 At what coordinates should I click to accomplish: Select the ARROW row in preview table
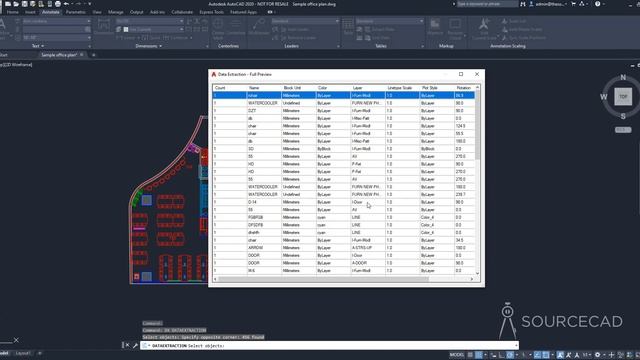coord(344,248)
